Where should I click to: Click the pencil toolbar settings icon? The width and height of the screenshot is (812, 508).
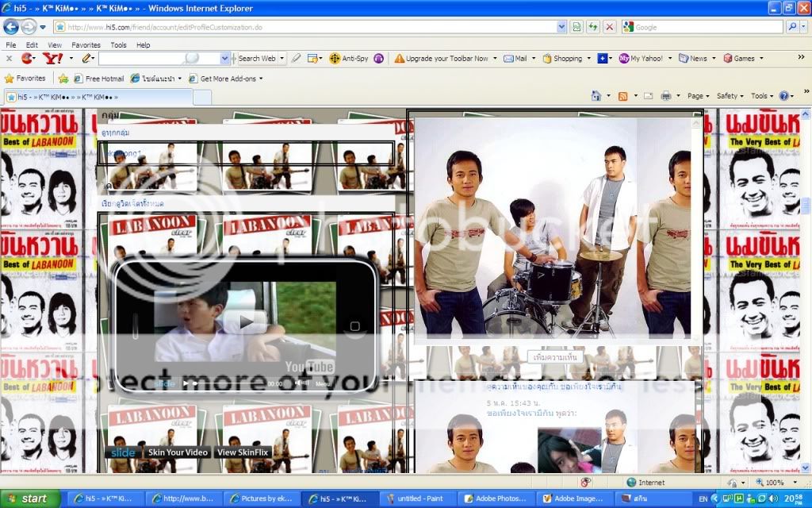tap(86, 59)
